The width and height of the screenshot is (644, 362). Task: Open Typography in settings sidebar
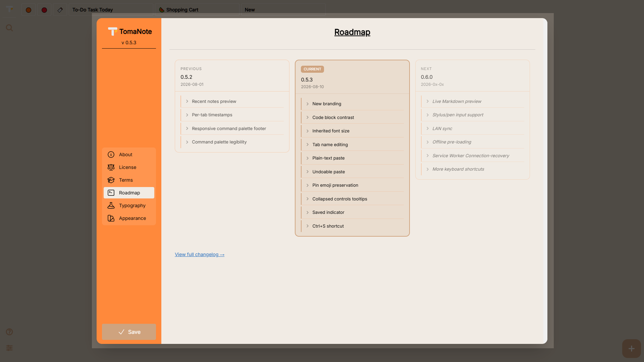point(129,205)
